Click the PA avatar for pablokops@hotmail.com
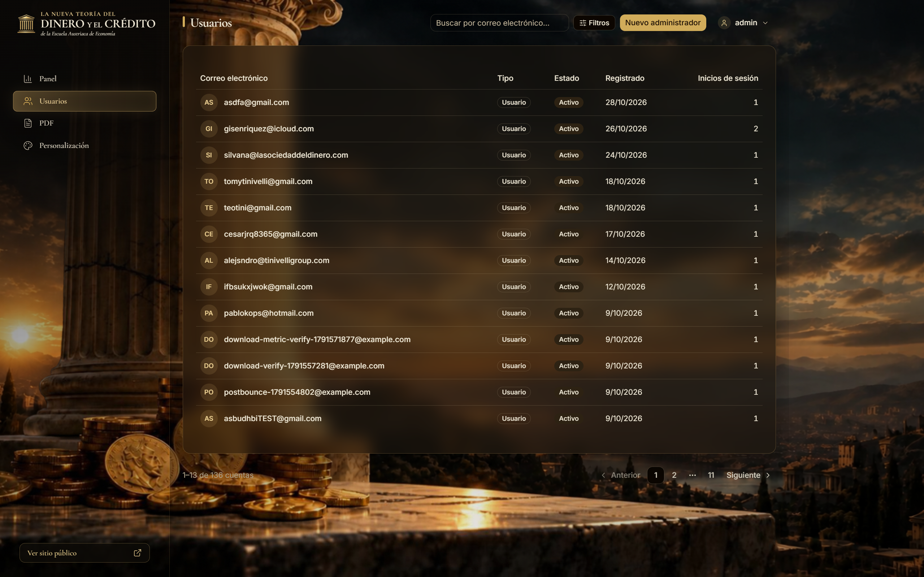The height and width of the screenshot is (577, 924). pyautogui.click(x=209, y=313)
